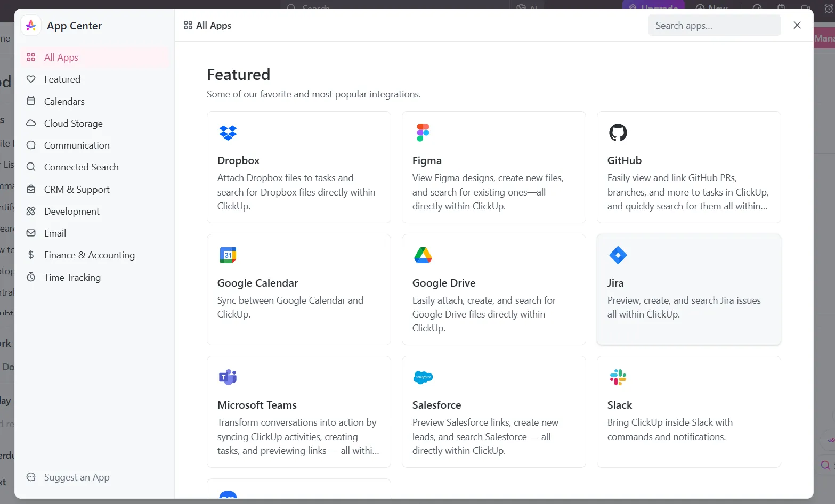Click the App Center title text

click(74, 26)
